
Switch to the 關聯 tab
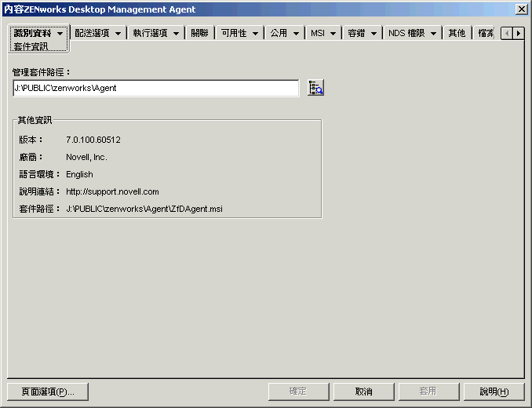[199, 33]
